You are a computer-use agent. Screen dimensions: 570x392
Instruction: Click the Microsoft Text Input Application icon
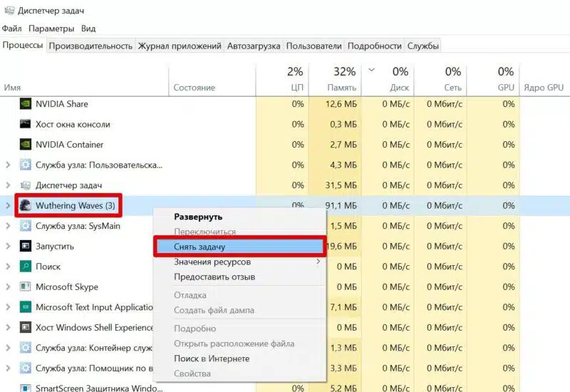click(x=26, y=307)
